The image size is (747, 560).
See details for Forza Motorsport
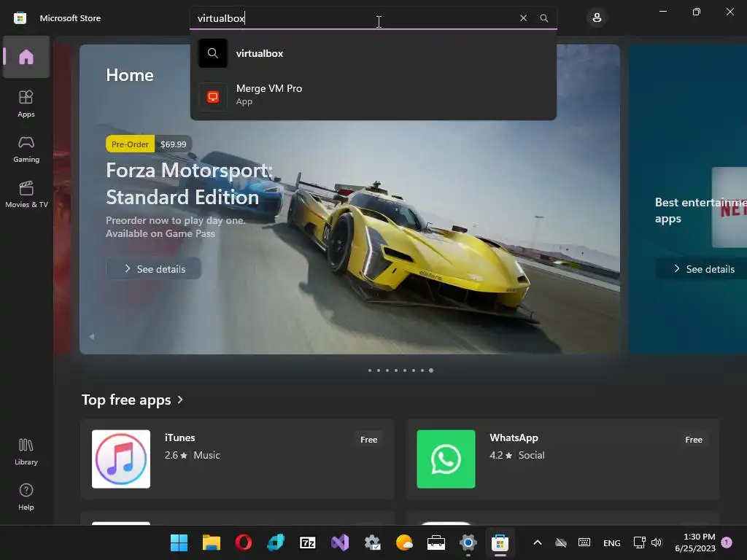point(153,269)
